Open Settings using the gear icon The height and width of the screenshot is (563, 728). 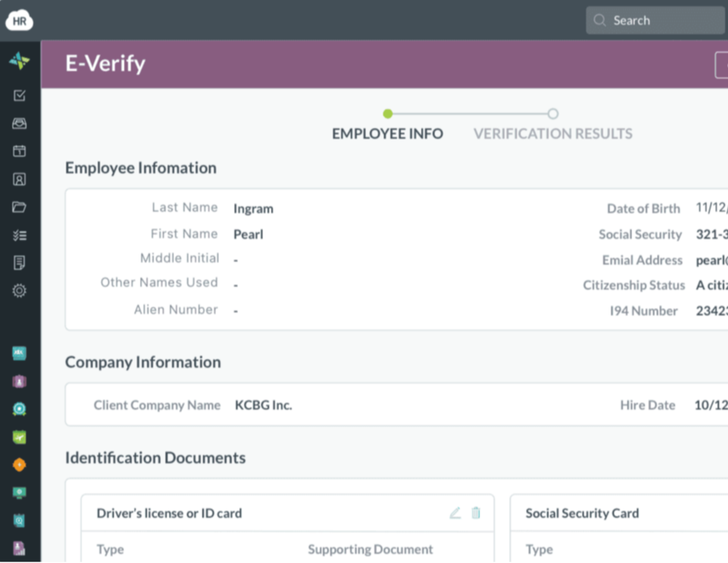pos(20,291)
